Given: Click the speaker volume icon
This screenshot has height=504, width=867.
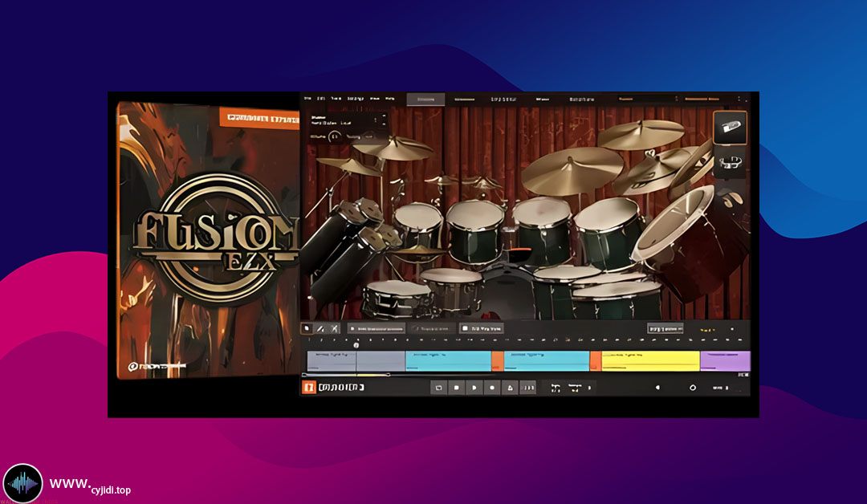Looking at the screenshot, I should pos(657,388).
